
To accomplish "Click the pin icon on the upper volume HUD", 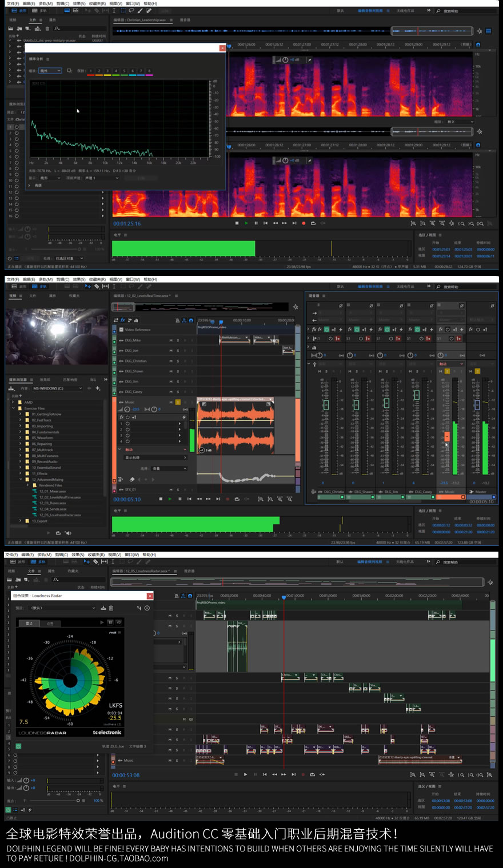I will coord(310,59).
